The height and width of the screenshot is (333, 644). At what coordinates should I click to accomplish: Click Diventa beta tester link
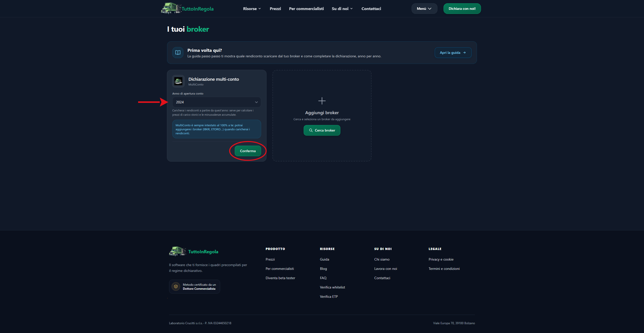[280, 278]
